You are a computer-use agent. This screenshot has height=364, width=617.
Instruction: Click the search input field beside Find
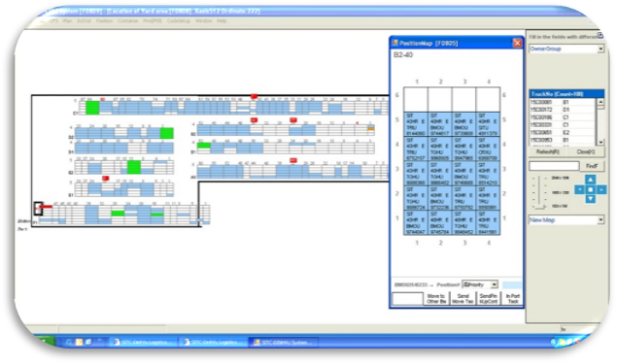[x=554, y=166]
